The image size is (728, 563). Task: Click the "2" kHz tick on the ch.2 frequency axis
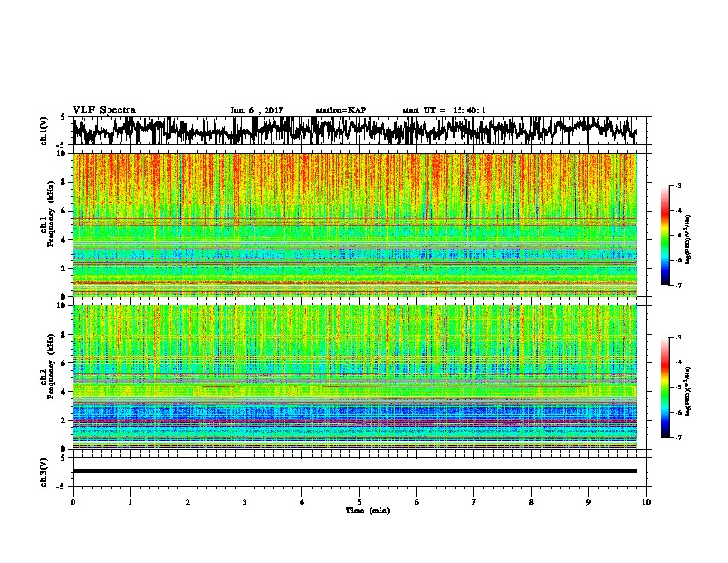[x=65, y=420]
